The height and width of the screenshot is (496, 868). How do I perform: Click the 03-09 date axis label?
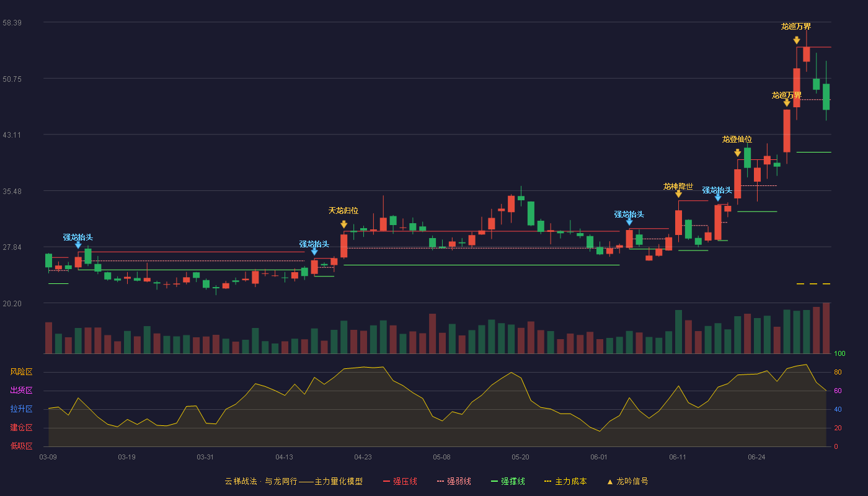coord(48,457)
